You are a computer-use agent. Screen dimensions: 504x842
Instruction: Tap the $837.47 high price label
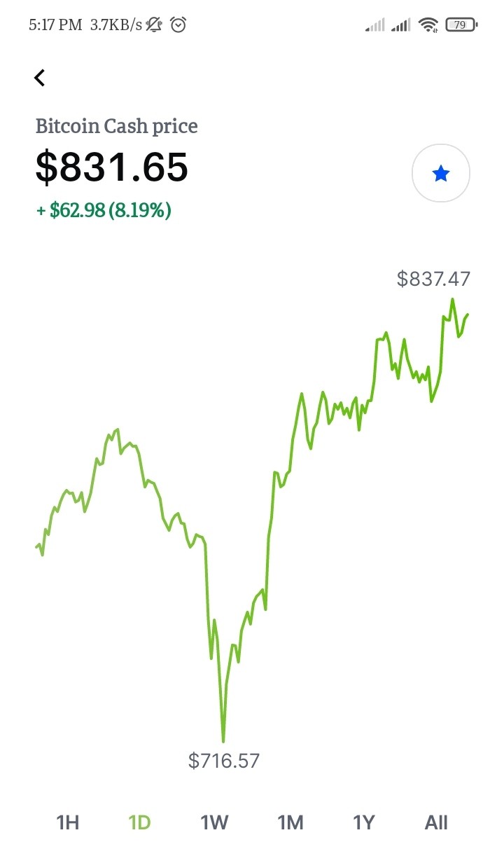433,279
